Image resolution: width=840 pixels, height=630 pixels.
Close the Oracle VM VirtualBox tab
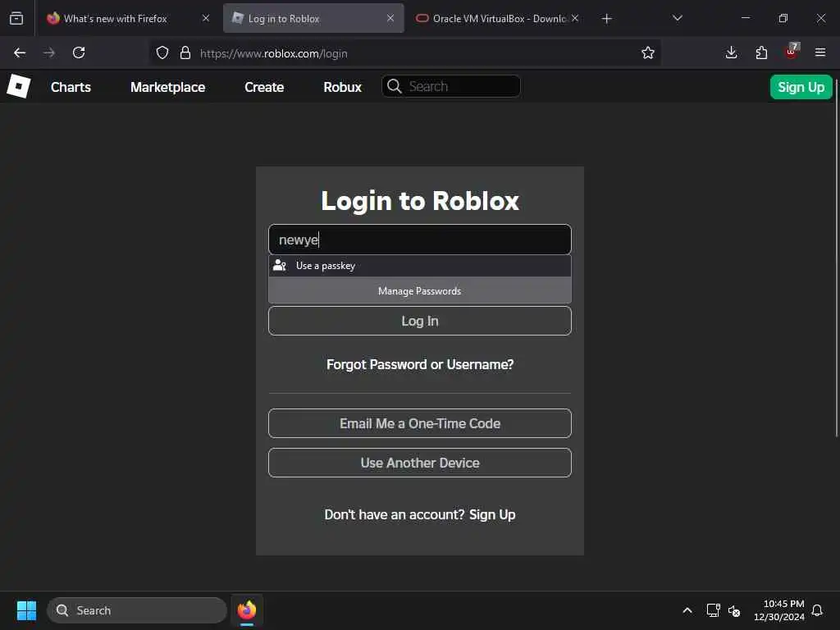575,18
